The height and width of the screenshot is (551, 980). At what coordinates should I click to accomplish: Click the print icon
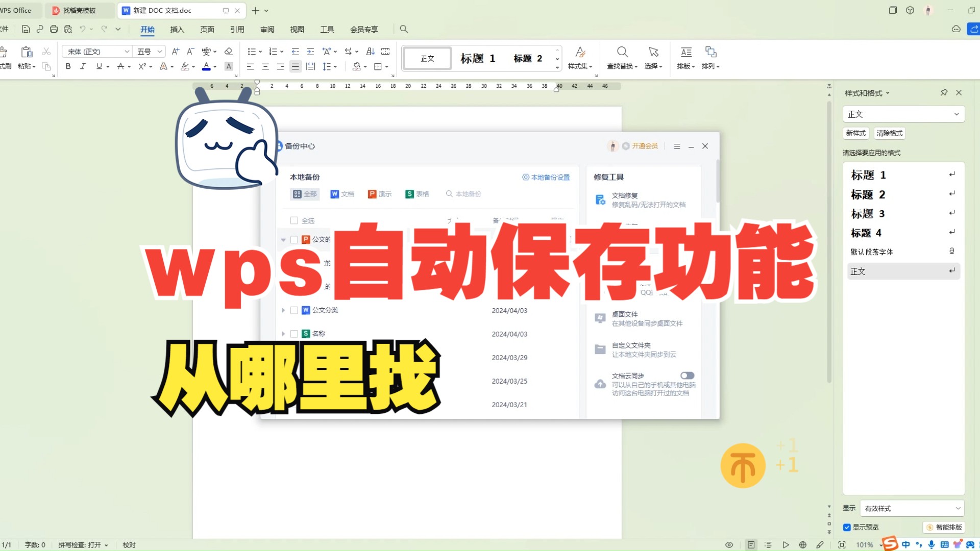point(54,29)
